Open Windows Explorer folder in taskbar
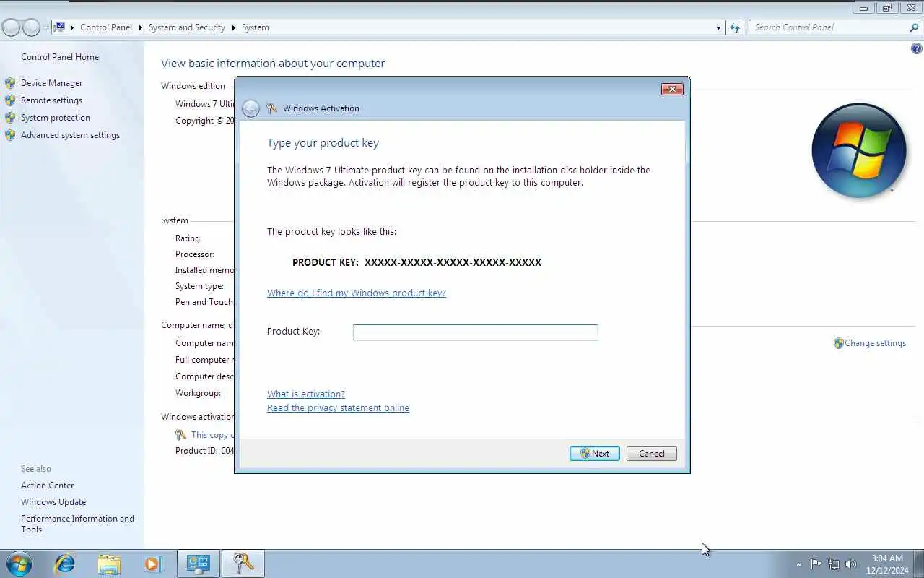 (x=109, y=564)
